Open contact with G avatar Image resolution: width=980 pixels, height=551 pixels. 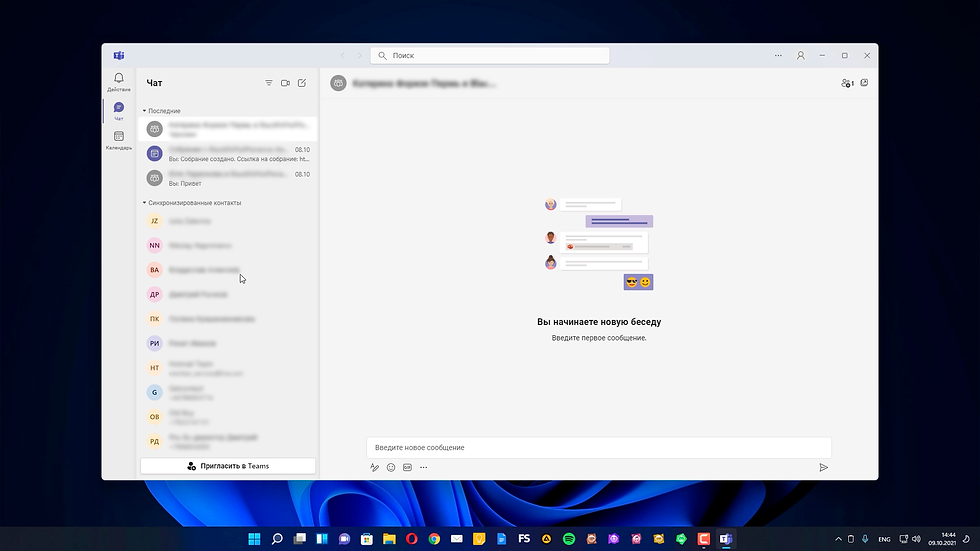(154, 392)
